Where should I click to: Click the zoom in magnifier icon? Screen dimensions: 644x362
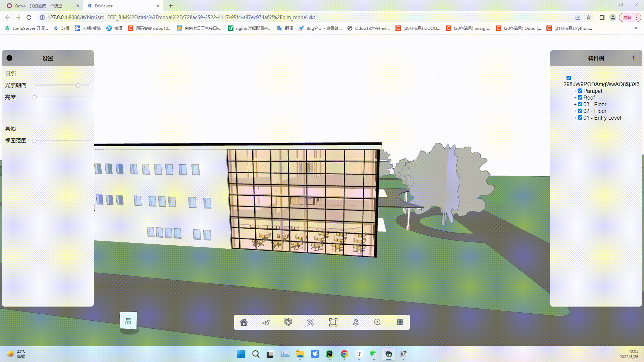pos(378,322)
